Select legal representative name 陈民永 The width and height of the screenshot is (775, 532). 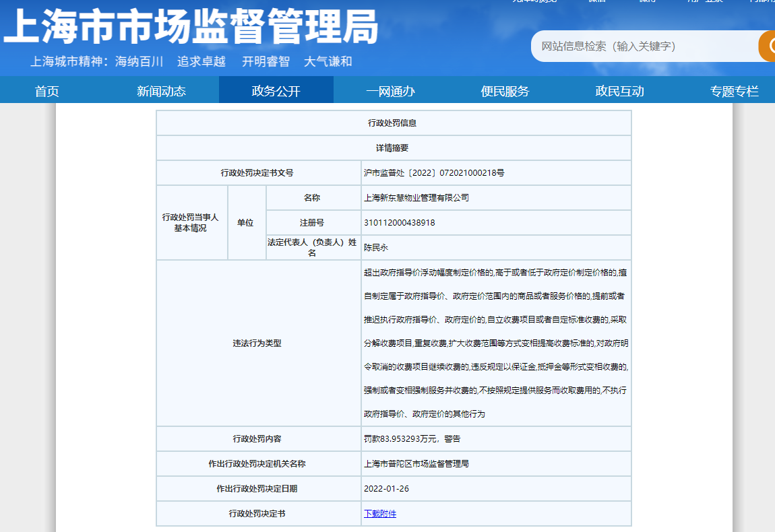click(x=375, y=247)
